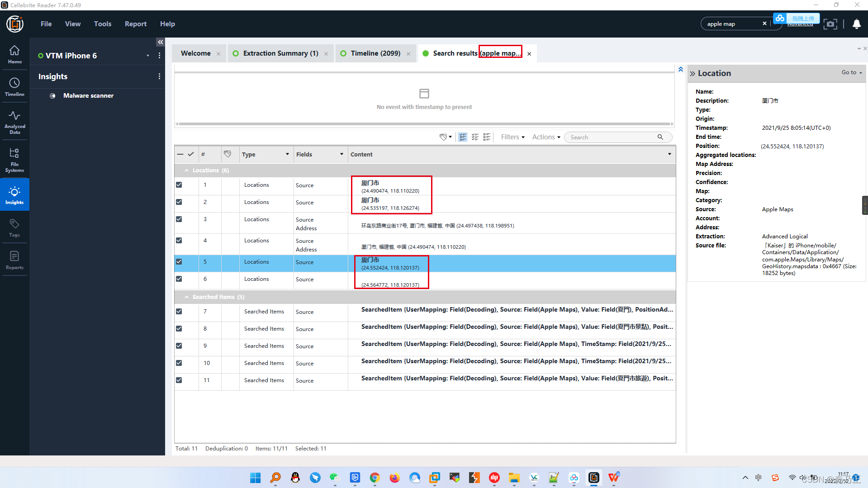The image size is (868, 488).
Task: Uncheck row 6 Locations checkbox
Action: pyautogui.click(x=179, y=279)
